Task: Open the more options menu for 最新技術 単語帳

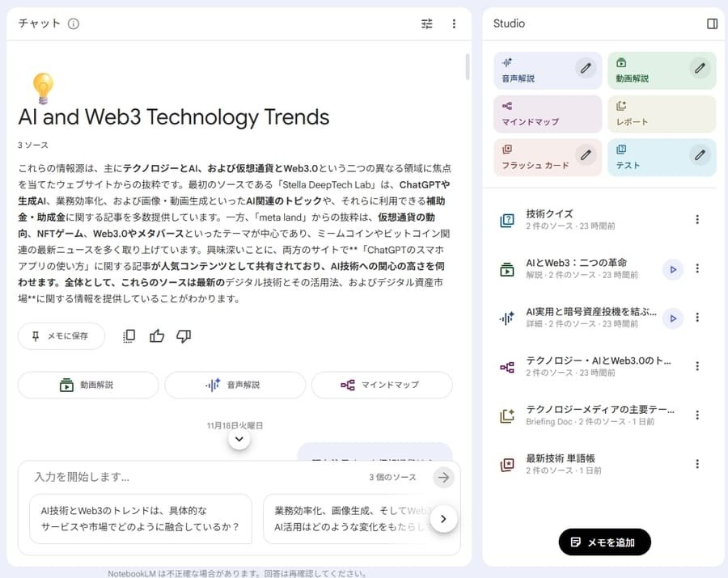Action: click(697, 464)
